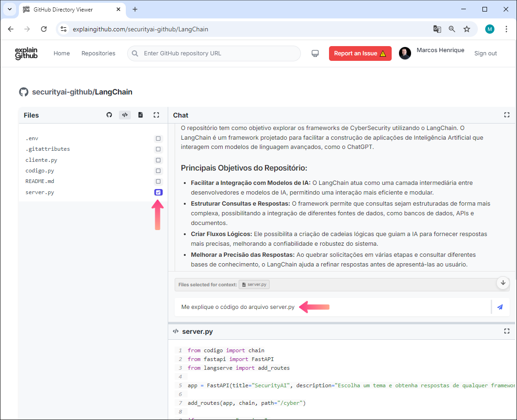The height and width of the screenshot is (420, 517).
Task: Toggle code view icon in Files panel
Action: (125, 115)
